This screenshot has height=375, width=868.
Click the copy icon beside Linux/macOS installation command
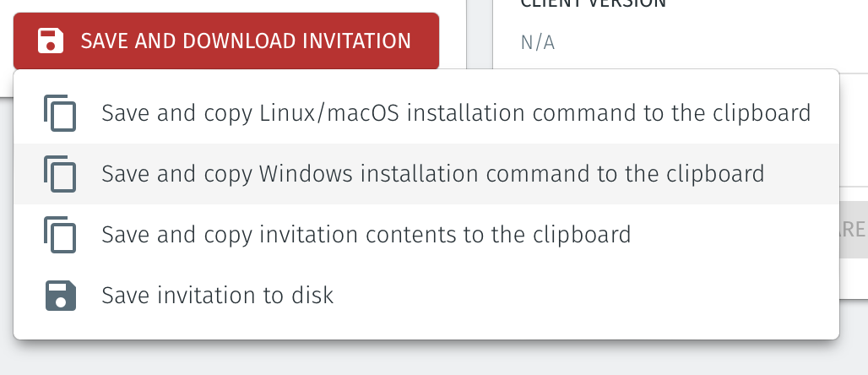pos(60,113)
